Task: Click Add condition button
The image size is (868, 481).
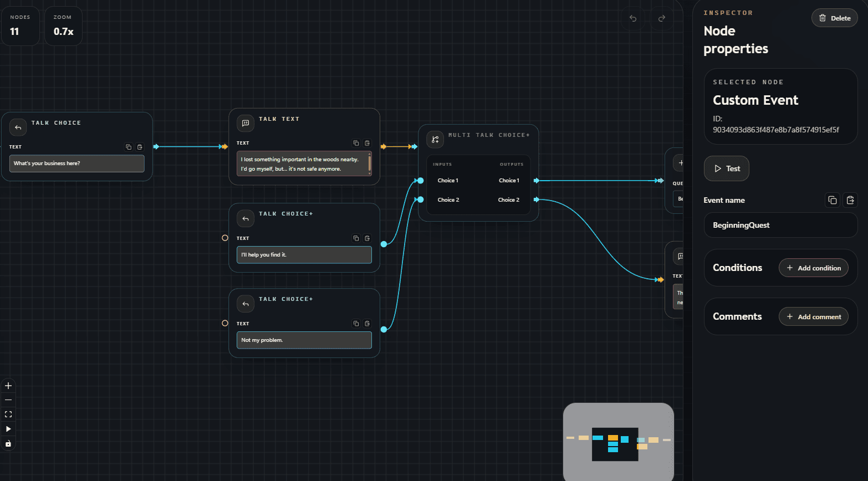Action: pos(813,268)
